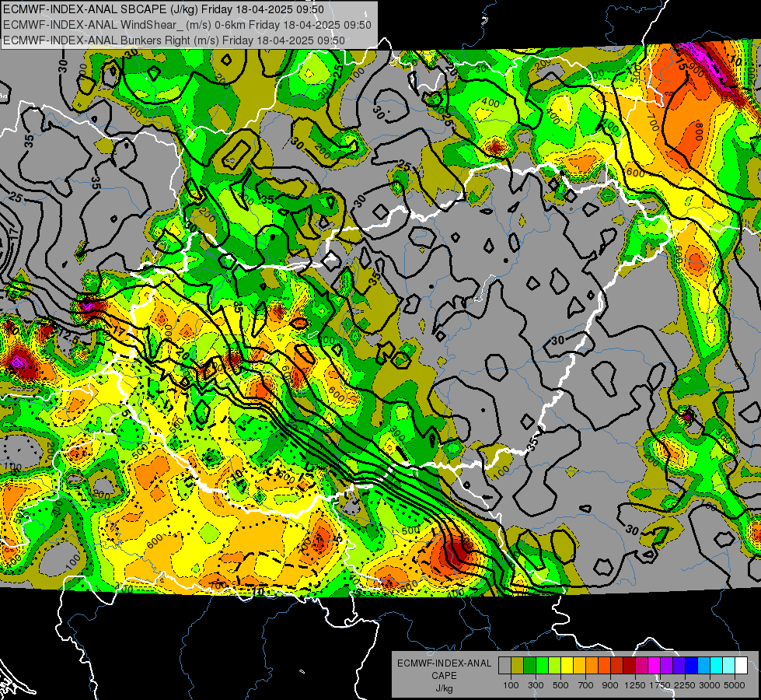Image resolution: width=761 pixels, height=700 pixels.
Task: Click the legend value 300
Action: (x=536, y=685)
